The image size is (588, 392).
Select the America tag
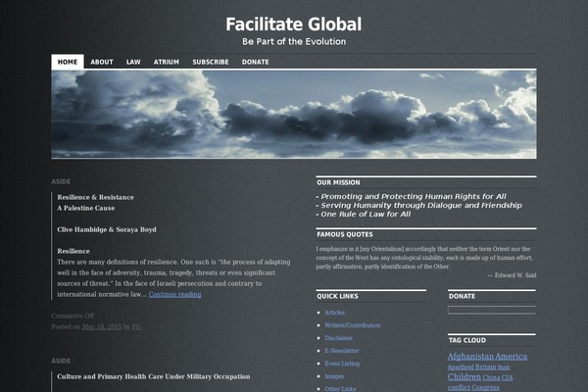512,357
